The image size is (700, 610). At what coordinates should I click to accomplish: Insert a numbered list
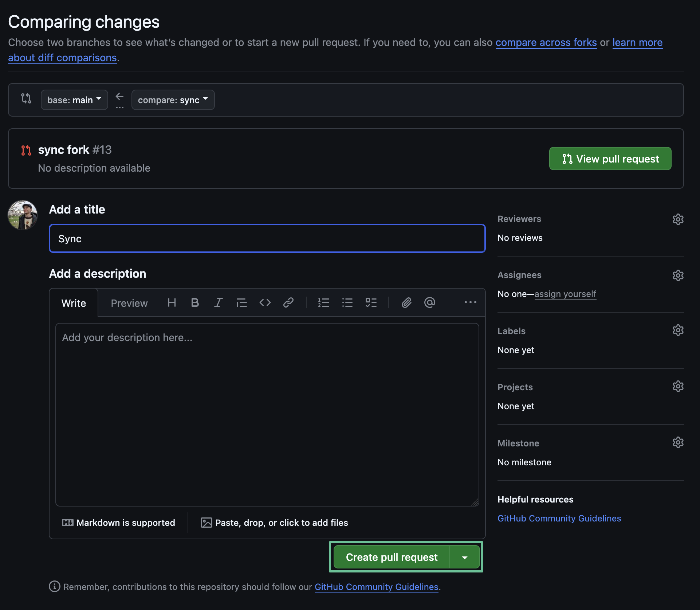323,303
